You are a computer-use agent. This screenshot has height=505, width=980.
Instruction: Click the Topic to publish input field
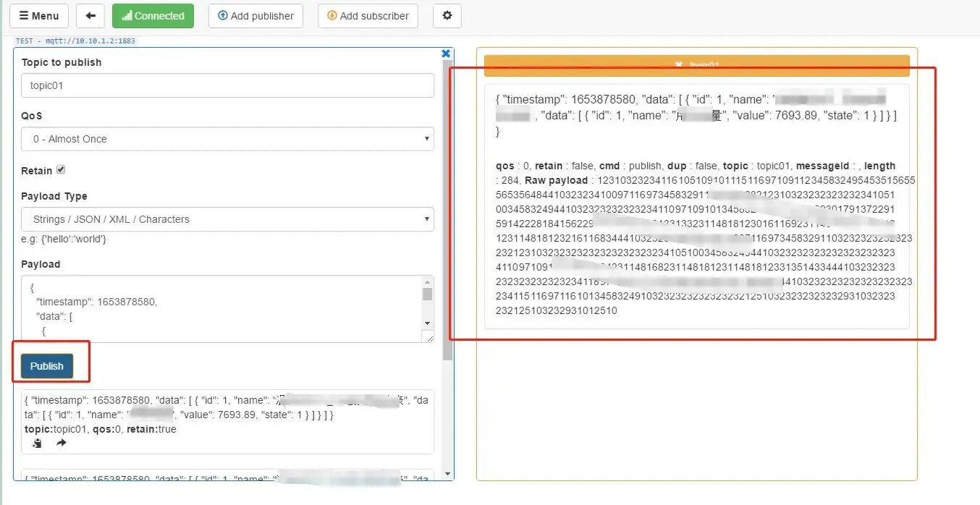227,85
